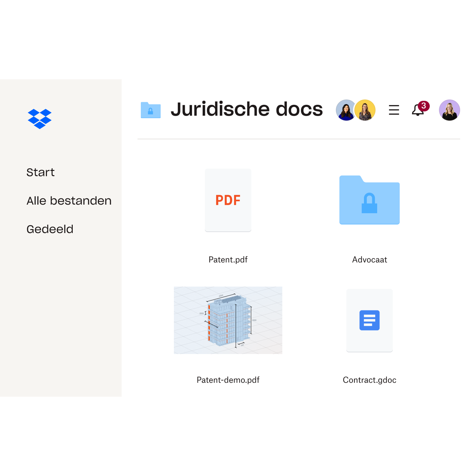Open the Contract.gdoc document icon
476x476 pixels.
coord(370,321)
